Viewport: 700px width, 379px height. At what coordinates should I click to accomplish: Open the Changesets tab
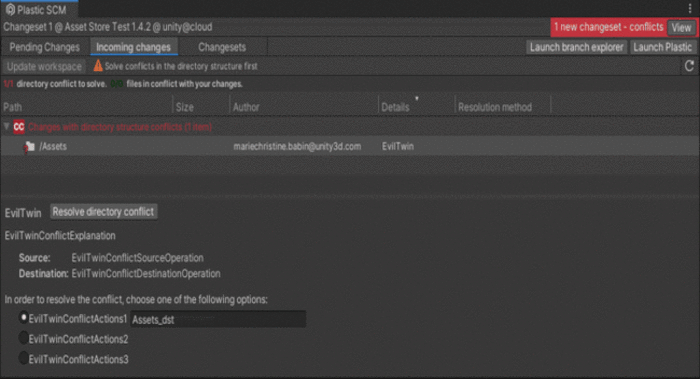pos(222,47)
